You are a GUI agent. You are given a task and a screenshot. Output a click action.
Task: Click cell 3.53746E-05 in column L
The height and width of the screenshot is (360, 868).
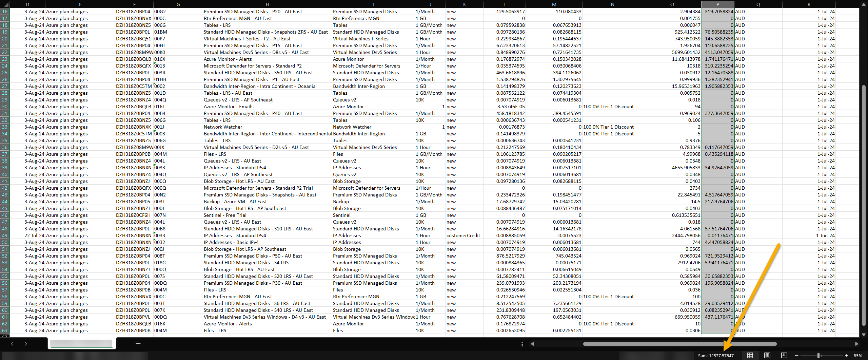[x=504, y=107]
